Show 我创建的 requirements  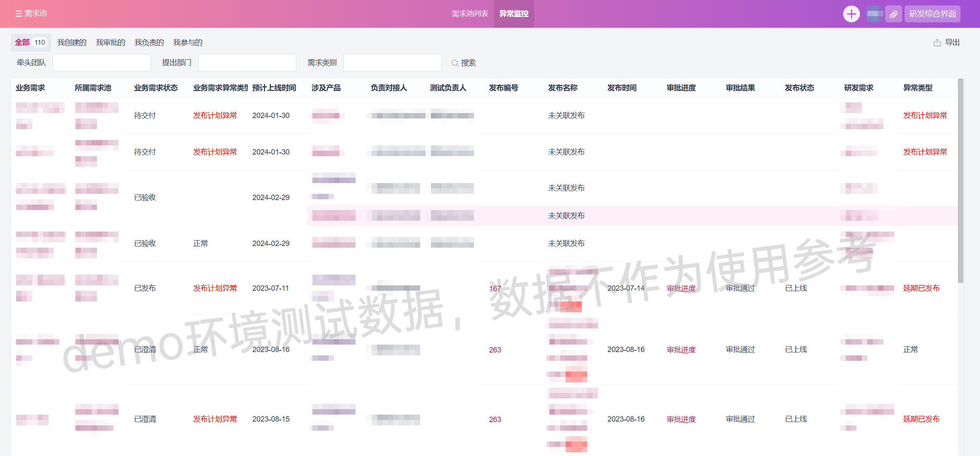(x=72, y=42)
